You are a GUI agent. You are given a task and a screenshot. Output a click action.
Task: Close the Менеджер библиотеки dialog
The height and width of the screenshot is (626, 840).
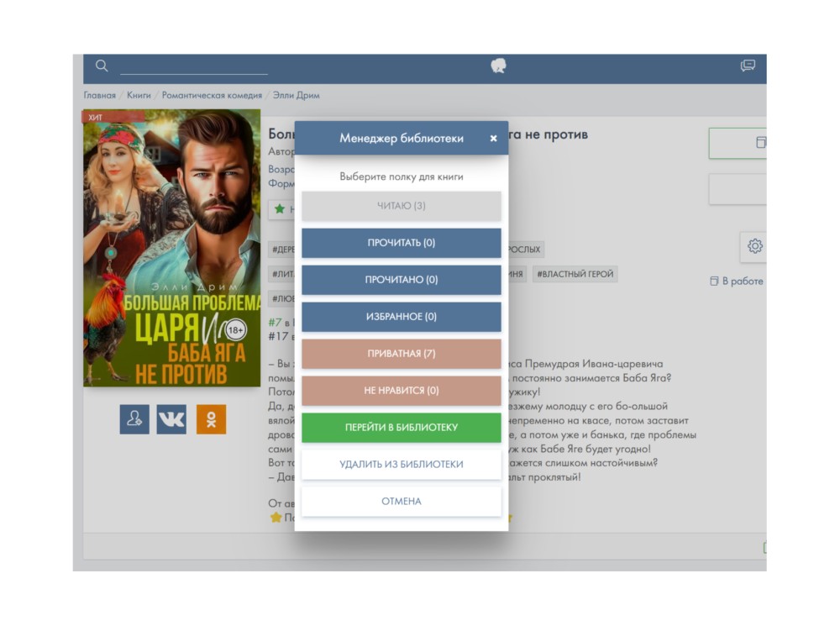coord(493,139)
